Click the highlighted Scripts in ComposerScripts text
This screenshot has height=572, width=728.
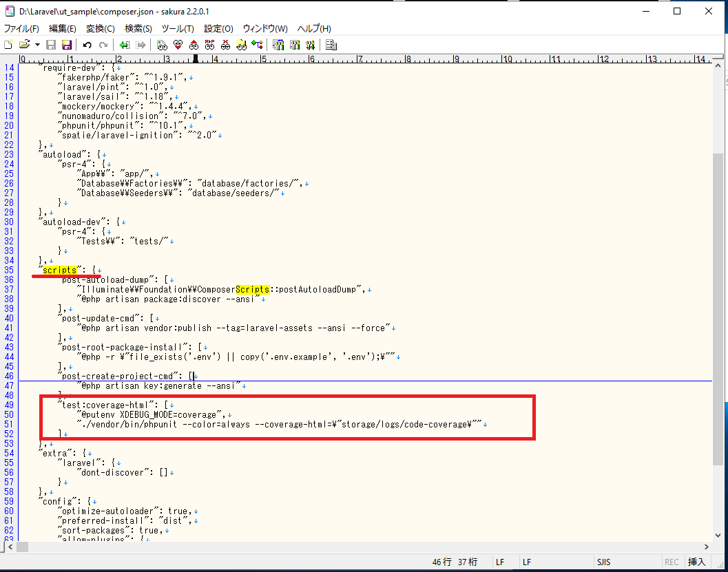(253, 290)
